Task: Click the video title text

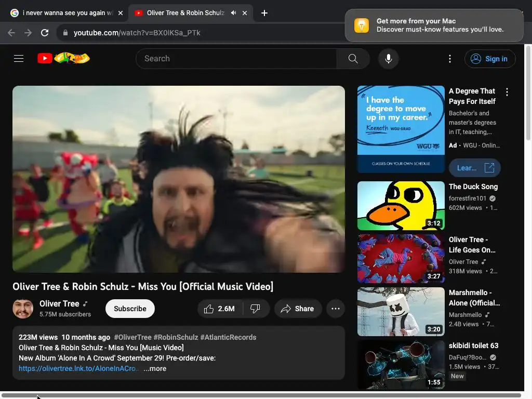Action: click(143, 287)
